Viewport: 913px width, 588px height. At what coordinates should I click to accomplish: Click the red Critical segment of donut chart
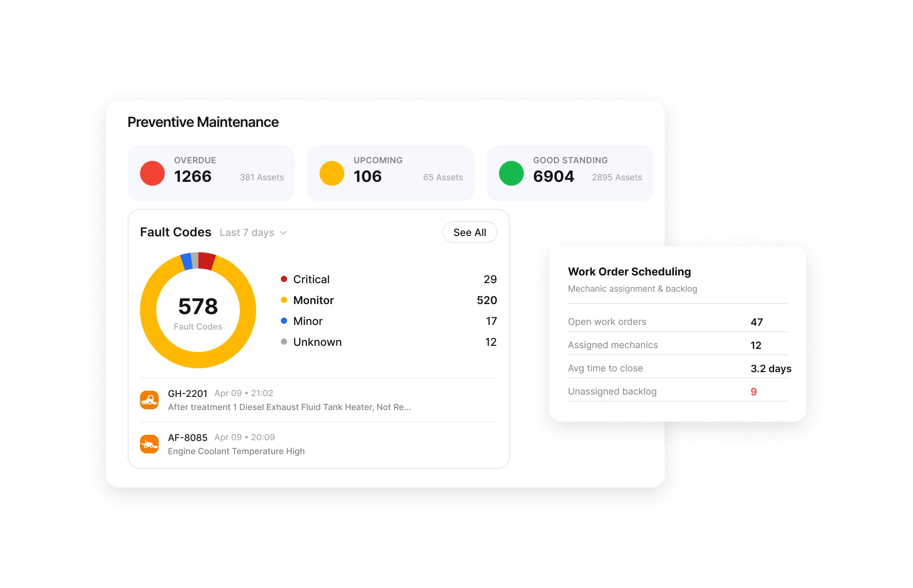point(206,261)
